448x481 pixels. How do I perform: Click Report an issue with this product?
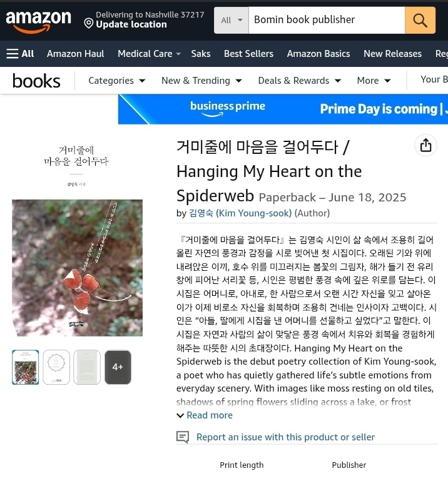(285, 437)
